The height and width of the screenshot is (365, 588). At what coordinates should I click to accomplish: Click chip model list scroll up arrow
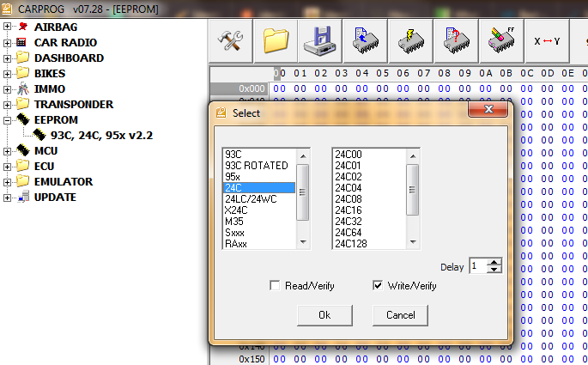[x=413, y=155]
